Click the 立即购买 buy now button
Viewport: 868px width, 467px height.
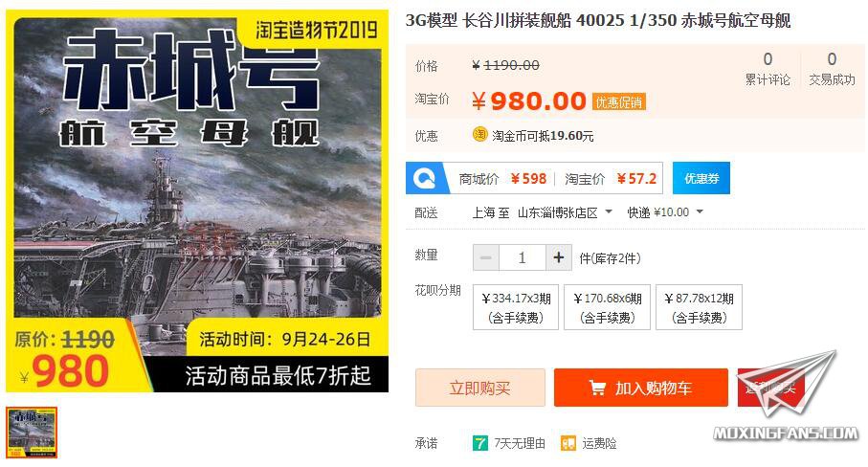tap(480, 388)
